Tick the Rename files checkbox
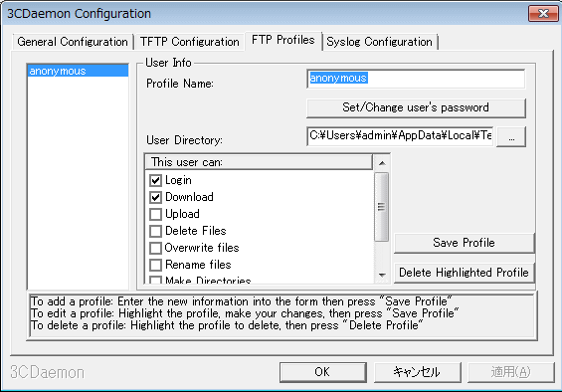Viewport: 562px width, 392px height. (x=155, y=265)
